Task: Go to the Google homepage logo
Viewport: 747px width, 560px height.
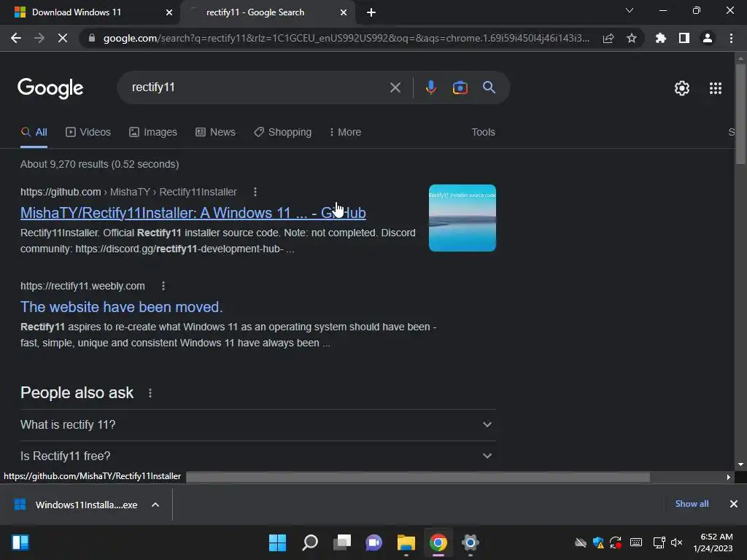Action: [50, 88]
